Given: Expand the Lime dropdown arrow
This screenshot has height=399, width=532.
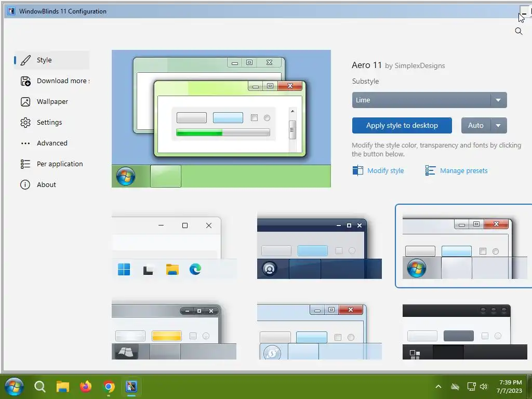Looking at the screenshot, I should click(x=498, y=100).
